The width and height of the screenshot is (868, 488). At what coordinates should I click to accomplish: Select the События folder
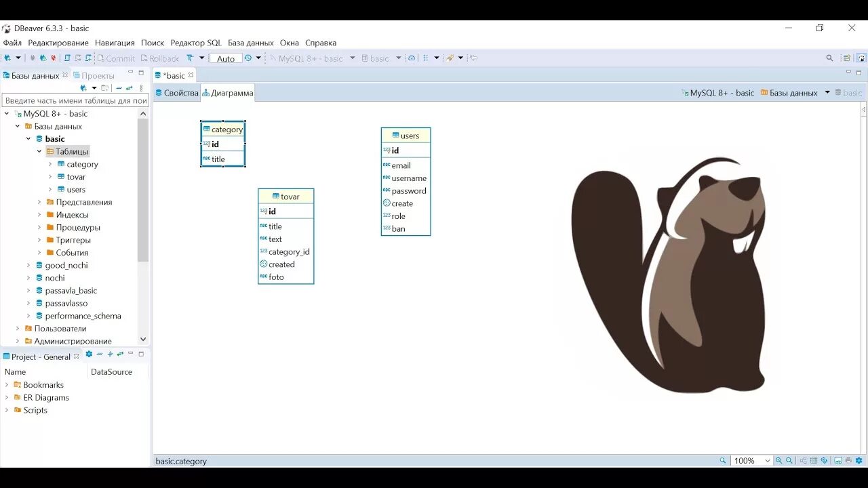point(72,253)
